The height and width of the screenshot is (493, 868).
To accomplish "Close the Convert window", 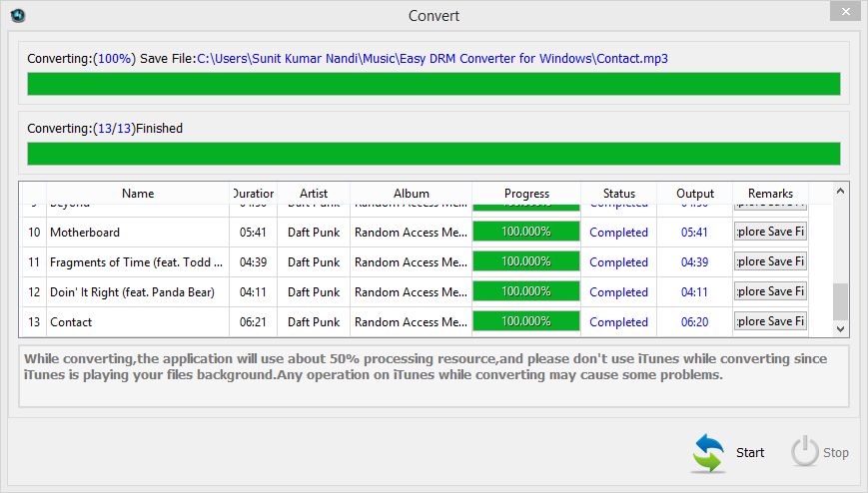I will tap(845, 10).
